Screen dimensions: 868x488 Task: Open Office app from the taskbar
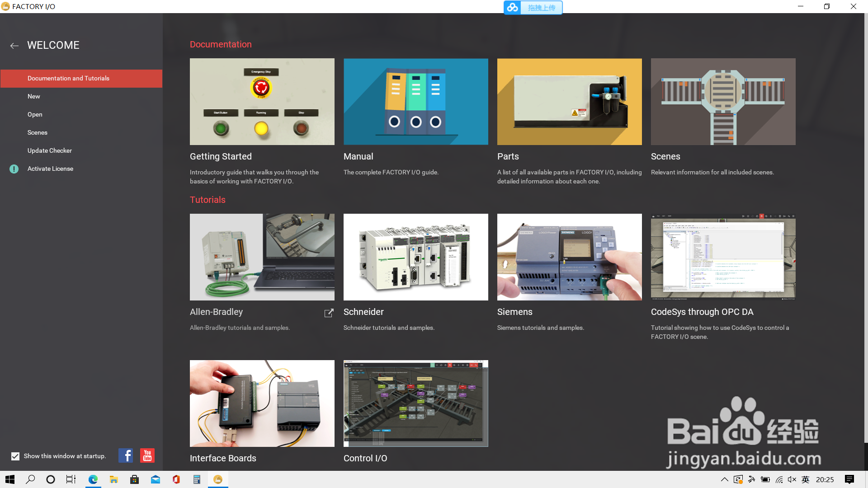[176, 479]
